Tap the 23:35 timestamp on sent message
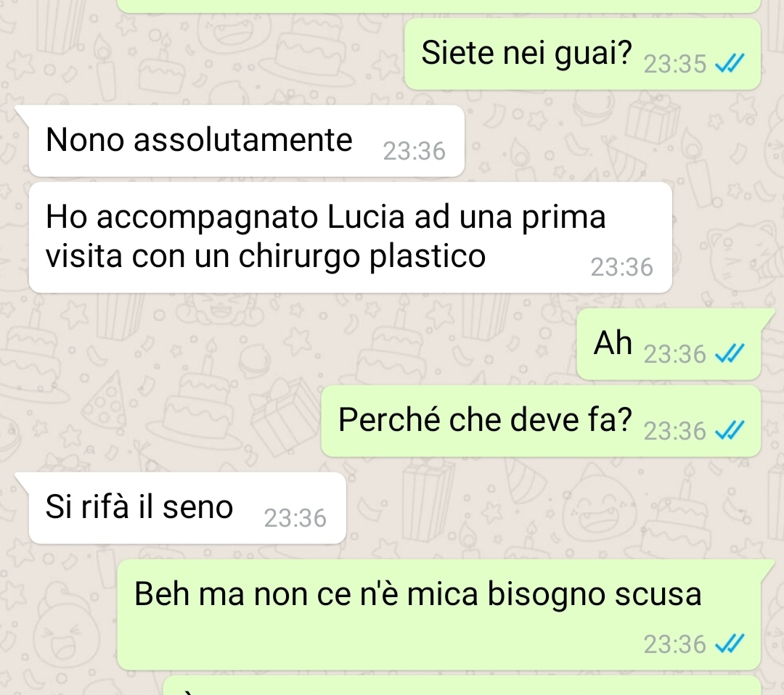784x695 pixels. tap(675, 64)
